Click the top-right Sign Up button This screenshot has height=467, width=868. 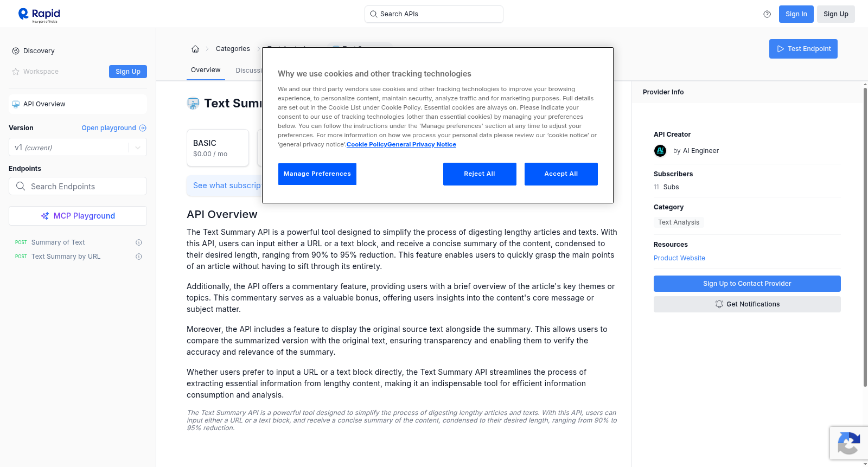pyautogui.click(x=835, y=14)
